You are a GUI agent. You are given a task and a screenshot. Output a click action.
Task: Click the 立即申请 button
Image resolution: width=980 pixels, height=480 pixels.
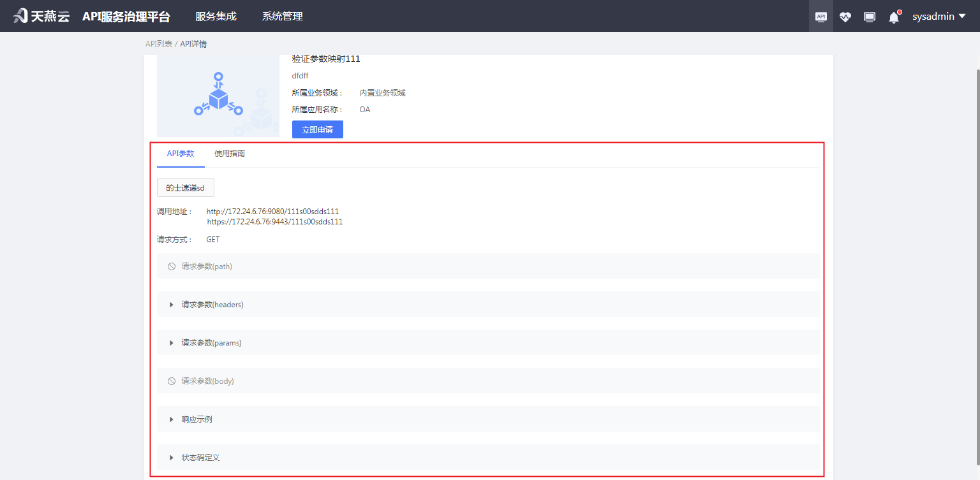coord(318,129)
